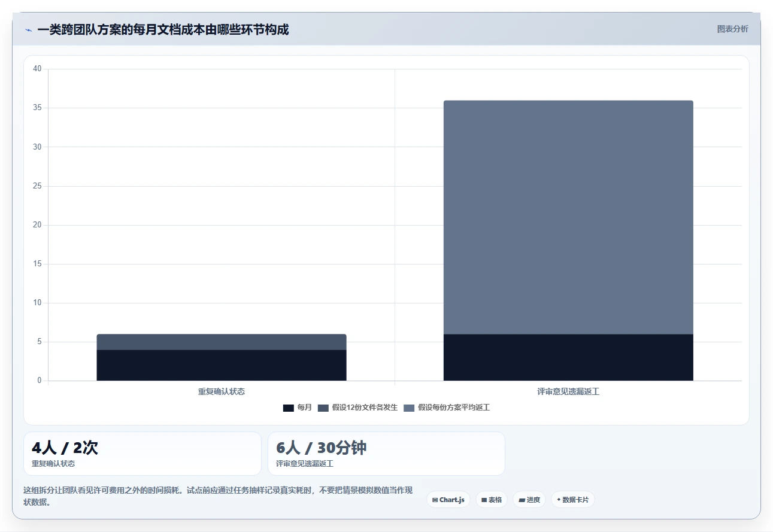Open the 图表分析 label in the header
The image size is (773, 532).
(x=732, y=29)
